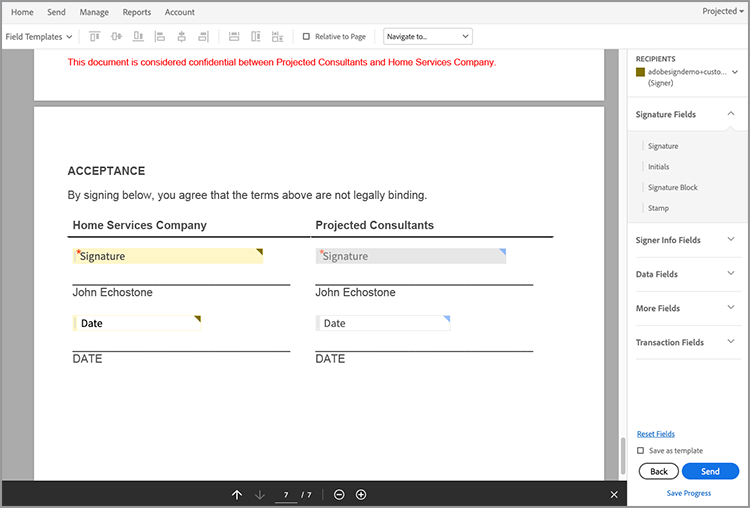Click the page number input box
The width and height of the screenshot is (750, 508).
pyautogui.click(x=286, y=495)
